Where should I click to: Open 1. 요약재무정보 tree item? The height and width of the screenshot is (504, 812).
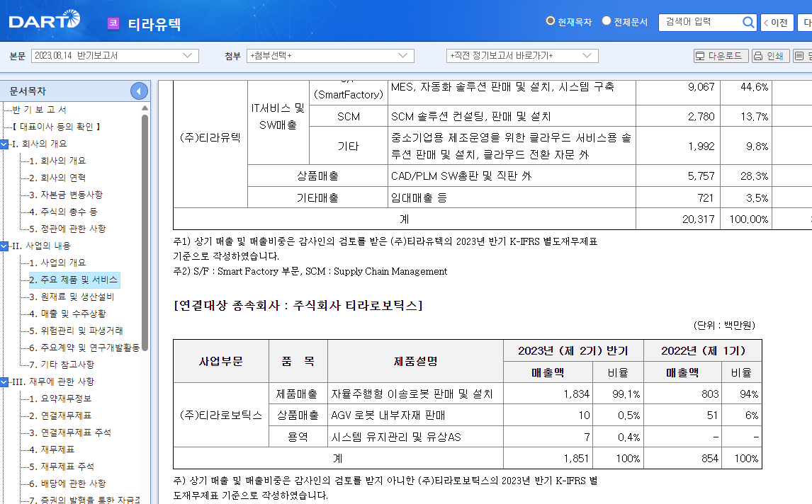[60, 399]
